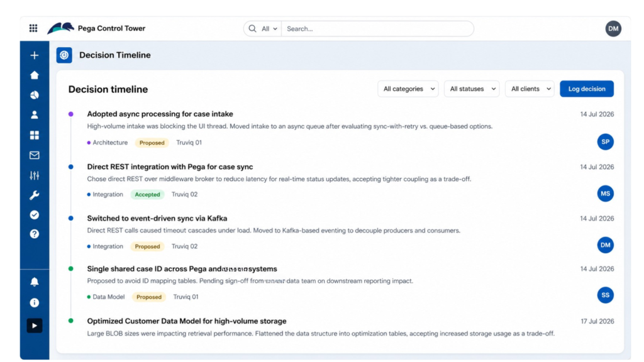Click the 17 Jul 2026 date
Screen dimensions: 644x362
(x=597, y=321)
